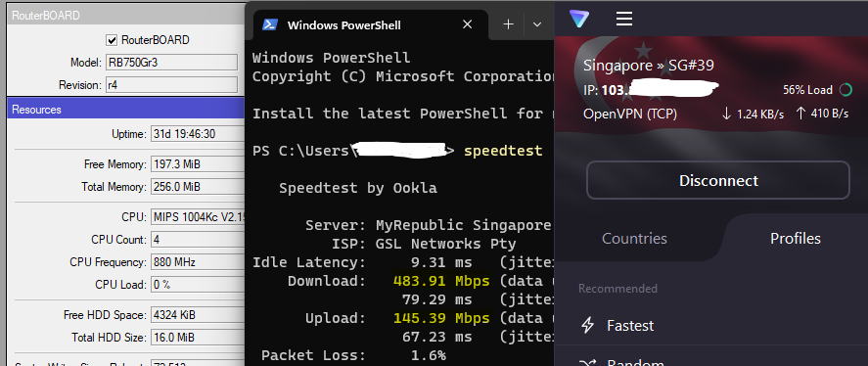The height and width of the screenshot is (366, 868).
Task: Click the Server line MyRepublic Singapore
Action: 429,225
